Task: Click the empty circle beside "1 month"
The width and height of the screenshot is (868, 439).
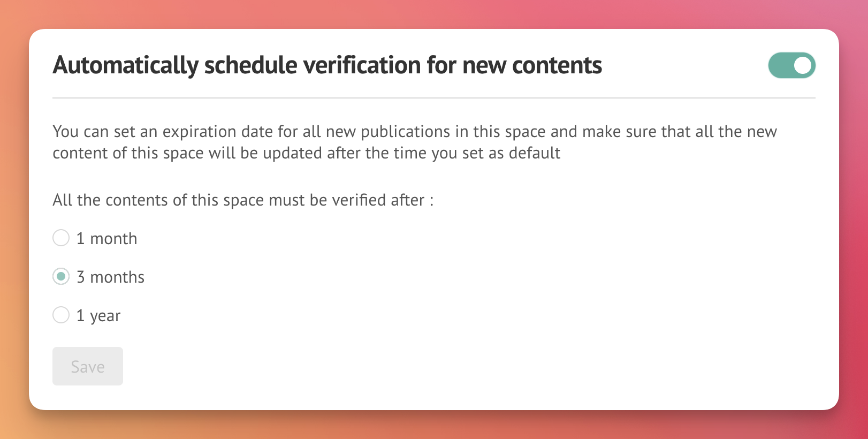Action: pos(61,238)
